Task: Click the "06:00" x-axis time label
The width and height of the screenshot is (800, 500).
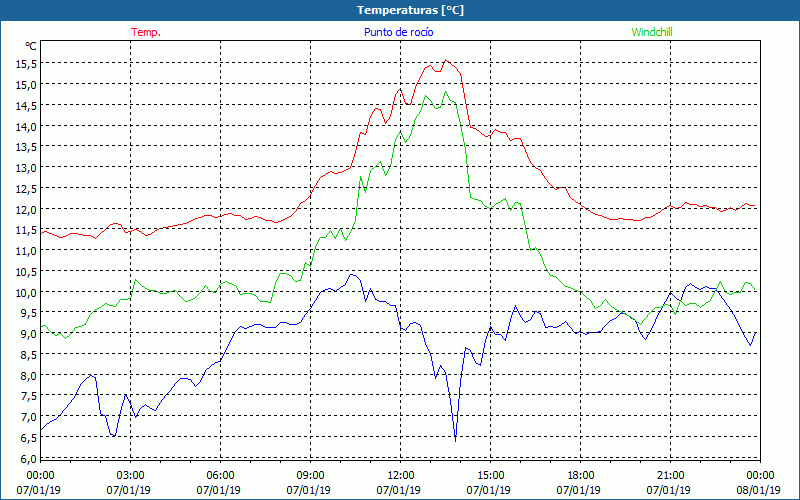Action: [x=220, y=475]
